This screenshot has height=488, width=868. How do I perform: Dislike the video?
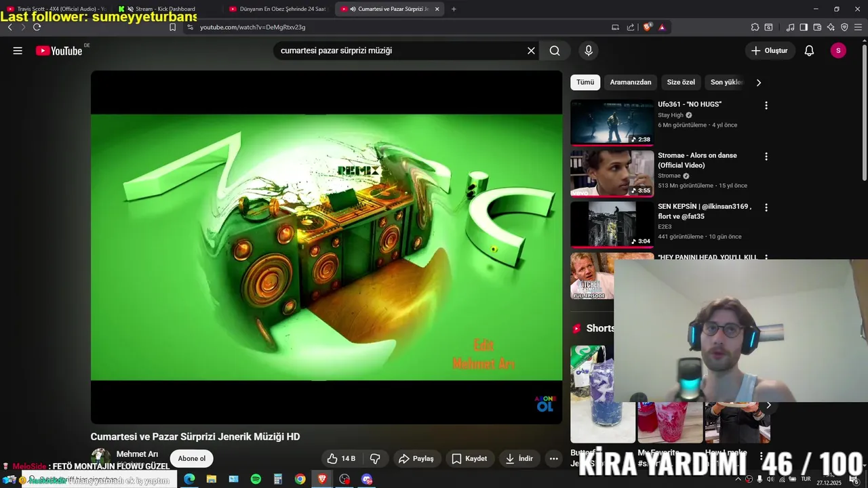(x=375, y=459)
